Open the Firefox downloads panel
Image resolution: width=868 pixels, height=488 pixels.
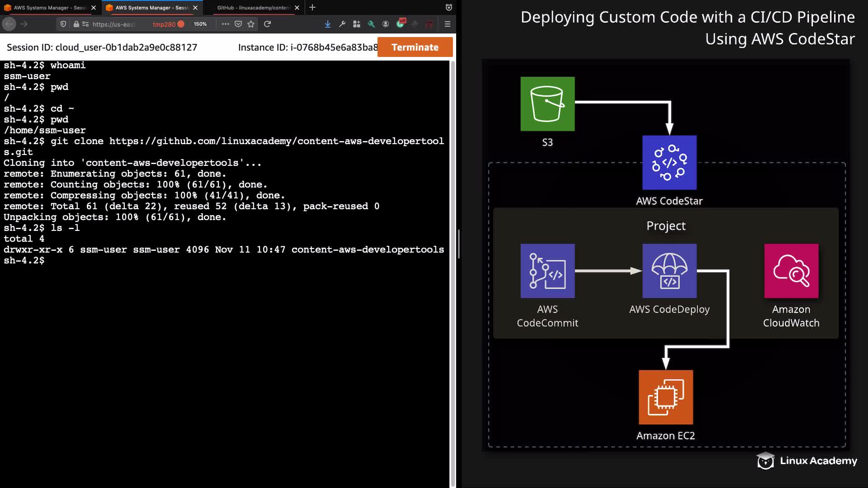tap(328, 24)
